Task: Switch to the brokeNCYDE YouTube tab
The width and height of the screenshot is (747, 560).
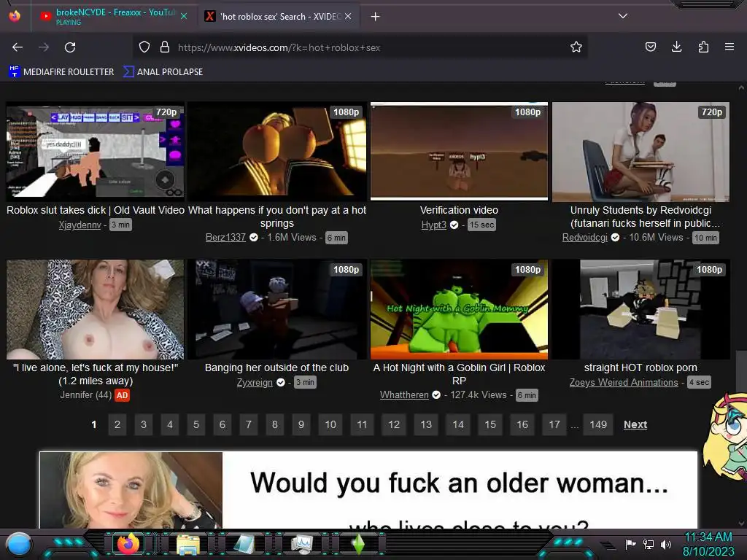Action: 113,16
